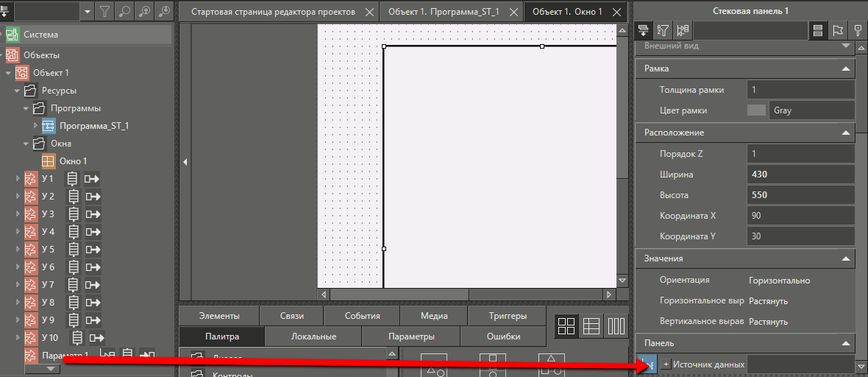Click the alphabetical sort filter icon in properties panel
Screen dimensions: 868x377
tap(663, 30)
